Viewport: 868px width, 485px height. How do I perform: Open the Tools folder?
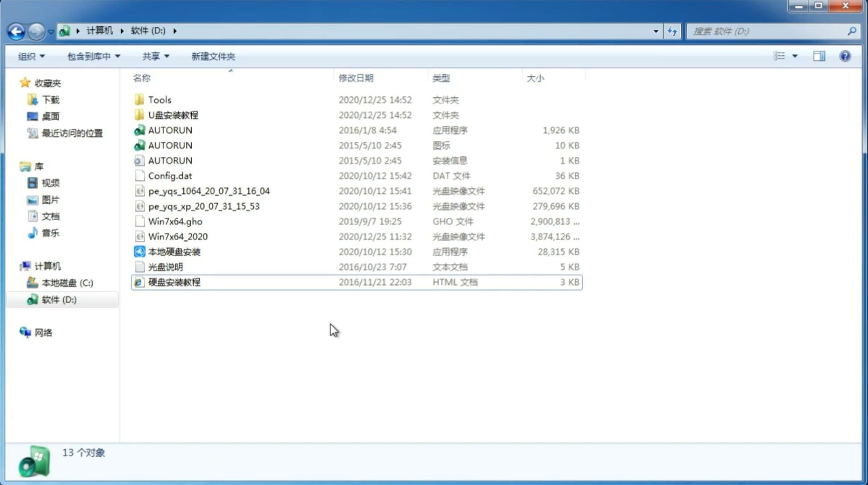click(x=159, y=99)
